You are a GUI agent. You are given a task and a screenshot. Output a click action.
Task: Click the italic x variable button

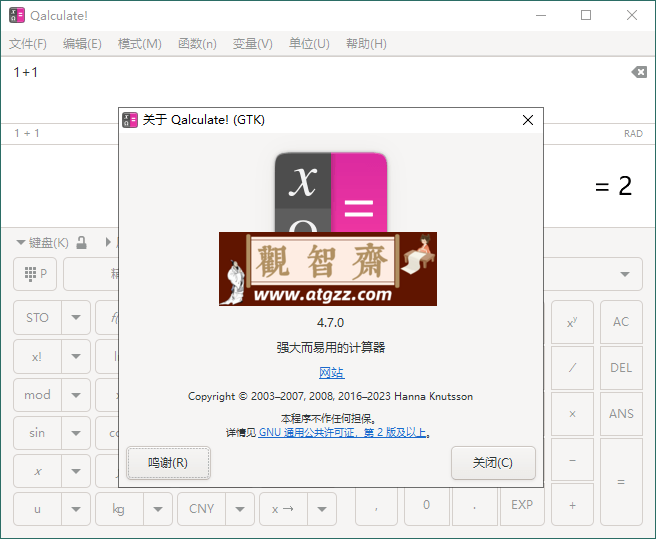pyautogui.click(x=37, y=471)
